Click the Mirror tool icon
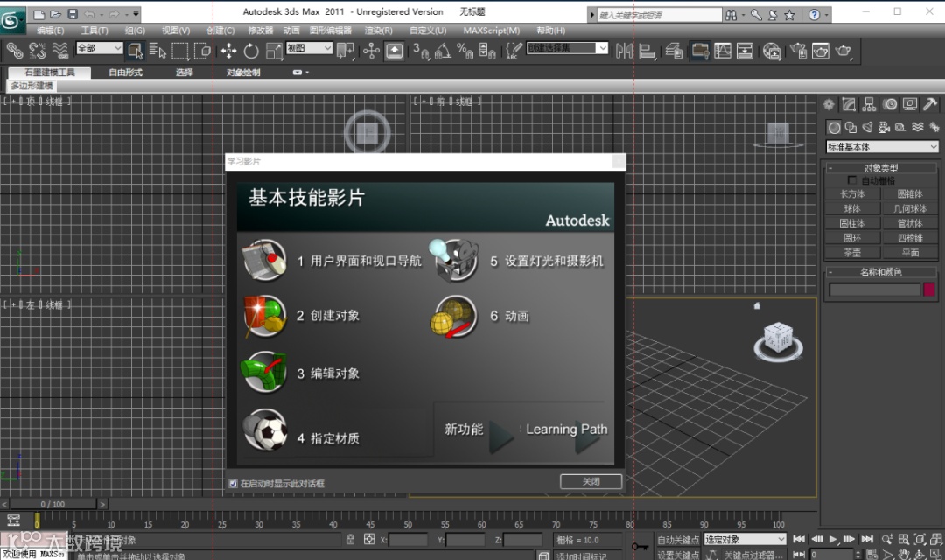 tap(625, 52)
